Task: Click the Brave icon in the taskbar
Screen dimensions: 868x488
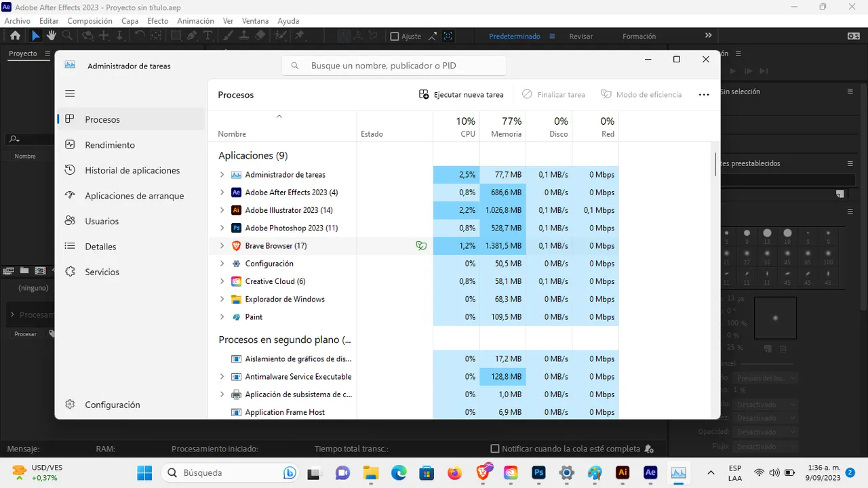Action: pos(483,472)
